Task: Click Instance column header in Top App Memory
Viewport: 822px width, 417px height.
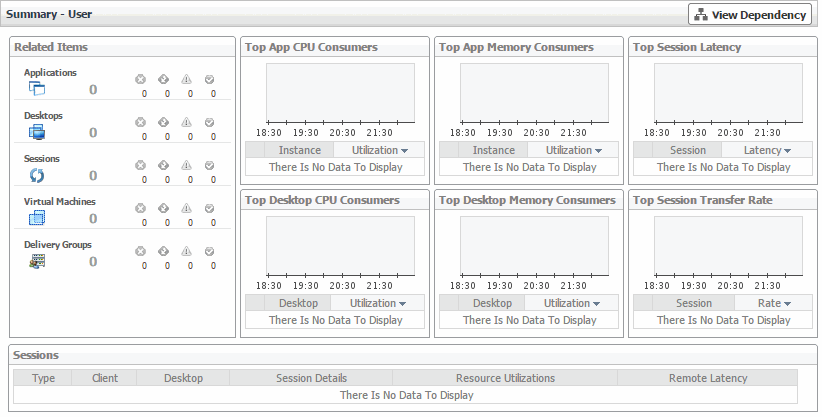Action: click(493, 150)
